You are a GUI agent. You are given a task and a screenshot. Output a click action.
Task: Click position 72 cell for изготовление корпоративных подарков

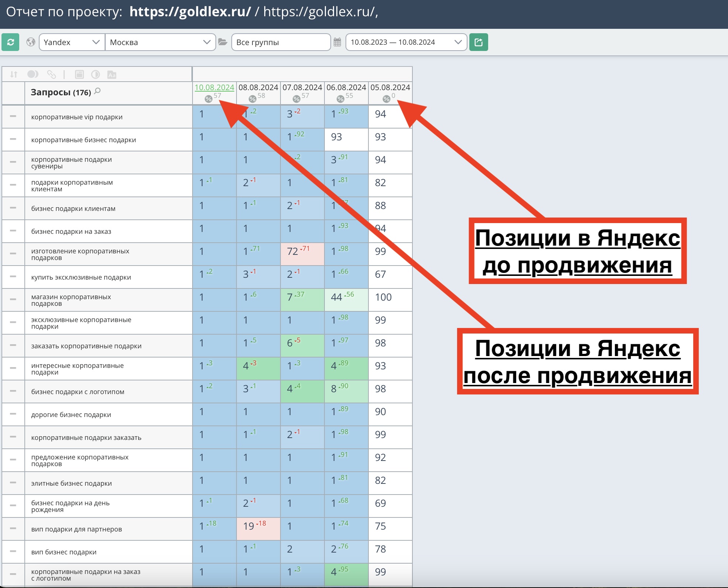point(302,254)
